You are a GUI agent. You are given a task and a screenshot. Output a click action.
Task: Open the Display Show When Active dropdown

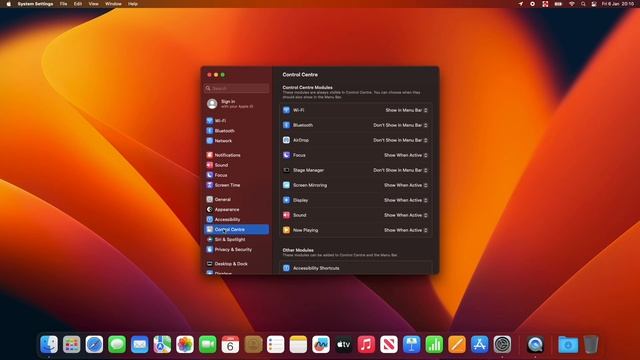click(406, 200)
